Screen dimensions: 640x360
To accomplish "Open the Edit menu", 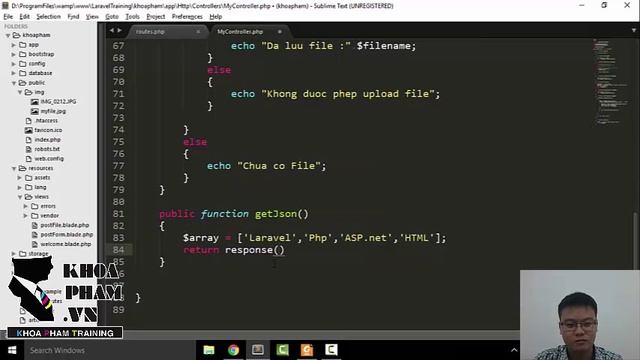I will tap(24, 17).
